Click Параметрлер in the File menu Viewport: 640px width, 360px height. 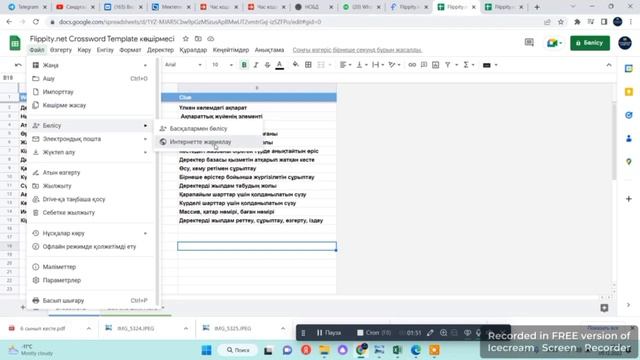click(91, 280)
